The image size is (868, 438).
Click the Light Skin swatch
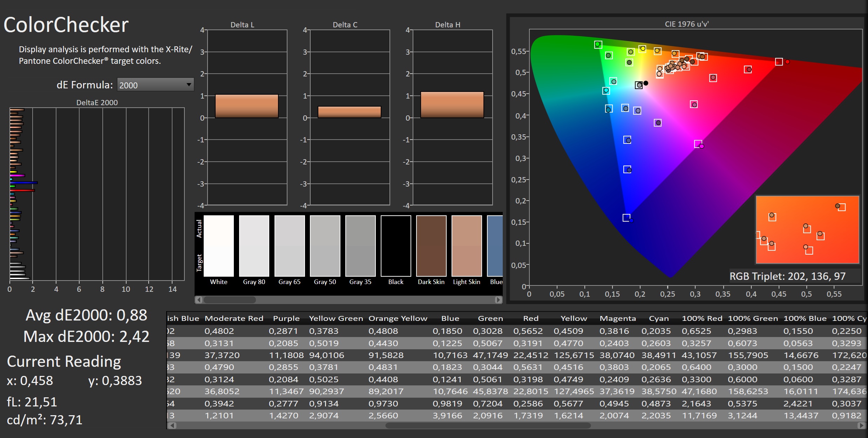467,245
